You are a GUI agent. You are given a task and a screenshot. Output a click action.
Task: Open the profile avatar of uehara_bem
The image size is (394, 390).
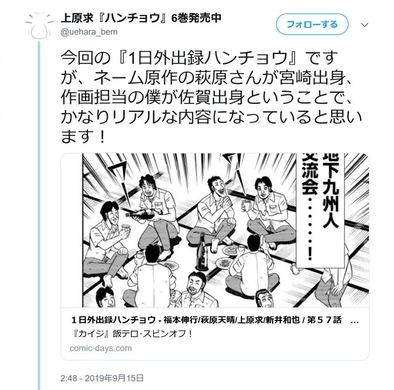click(x=39, y=24)
